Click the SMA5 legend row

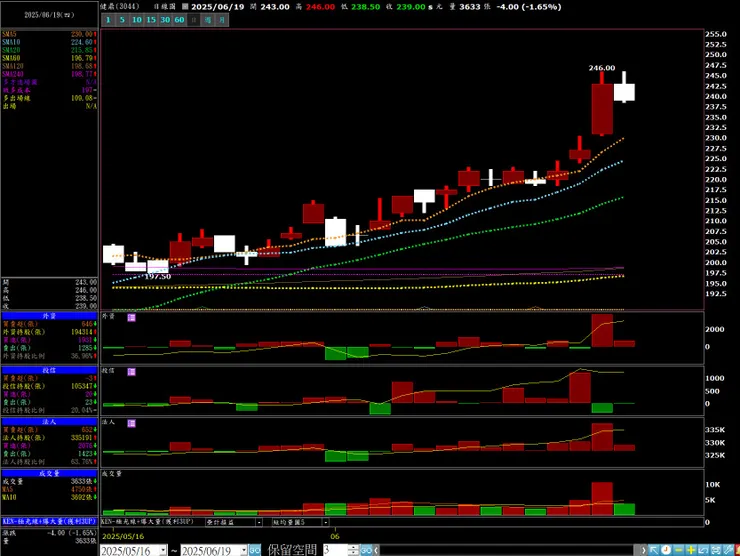click(49, 34)
